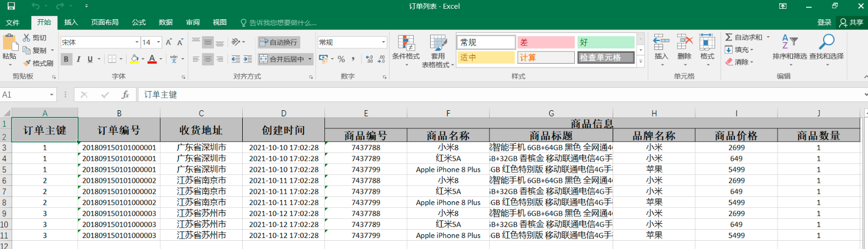Activate the Format Painter (格式刷) brush
This screenshot has height=249, width=868.
click(26, 63)
